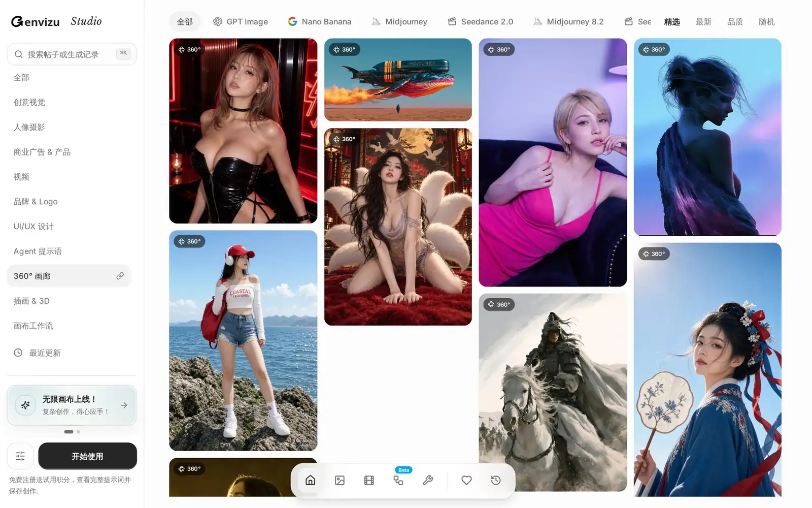Click the 360° badge on whale airship image
The height and width of the screenshot is (508, 812).
[x=345, y=49]
